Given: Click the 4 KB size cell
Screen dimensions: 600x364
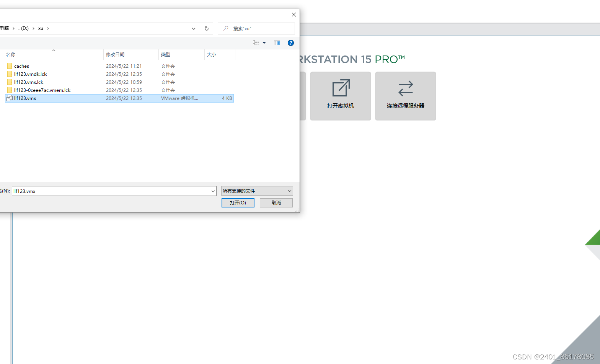Looking at the screenshot, I should [x=227, y=98].
